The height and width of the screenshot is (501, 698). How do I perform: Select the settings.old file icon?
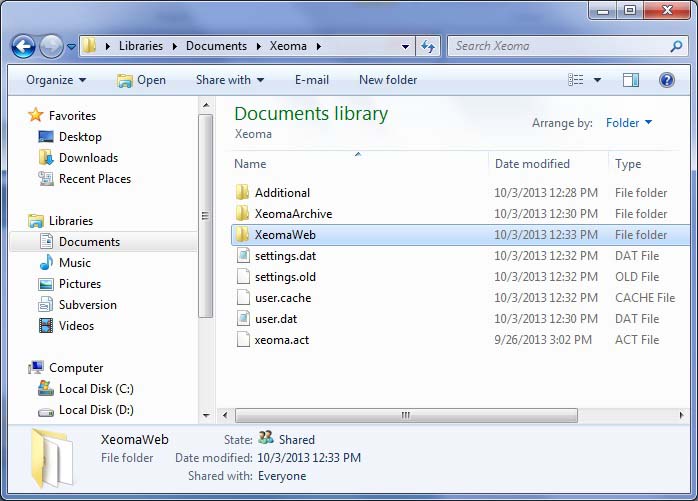click(243, 277)
